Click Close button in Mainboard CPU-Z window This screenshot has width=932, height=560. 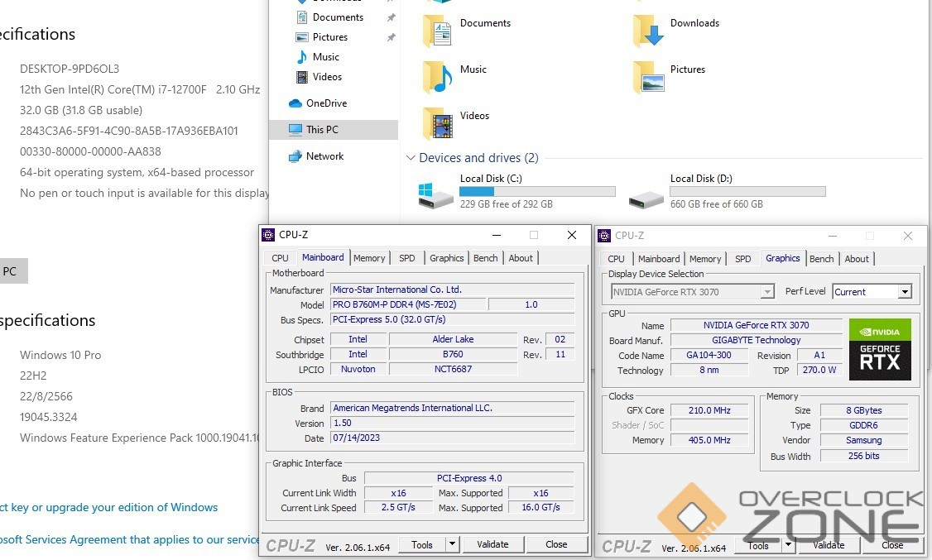pos(556,544)
